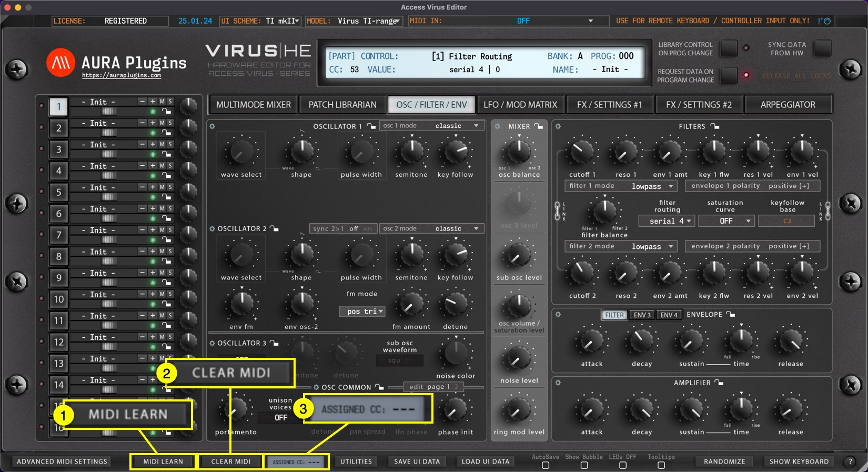
Task: Toggle Library Control on Prog Change button
Action: point(729,48)
